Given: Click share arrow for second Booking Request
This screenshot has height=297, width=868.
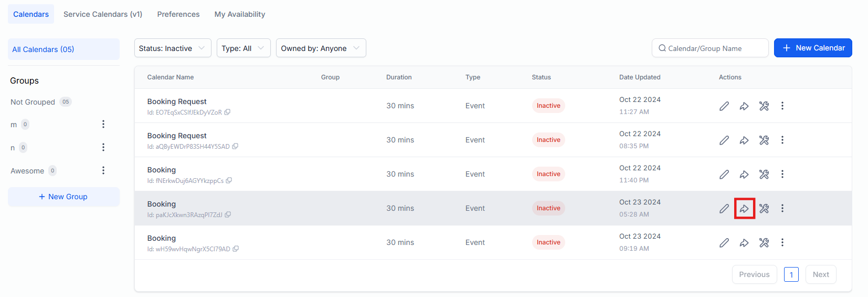Looking at the screenshot, I should 744,140.
